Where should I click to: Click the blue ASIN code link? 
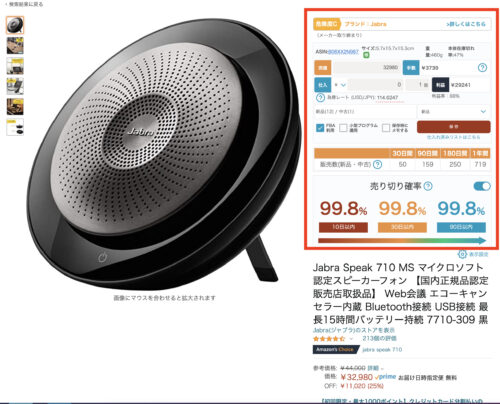click(343, 52)
